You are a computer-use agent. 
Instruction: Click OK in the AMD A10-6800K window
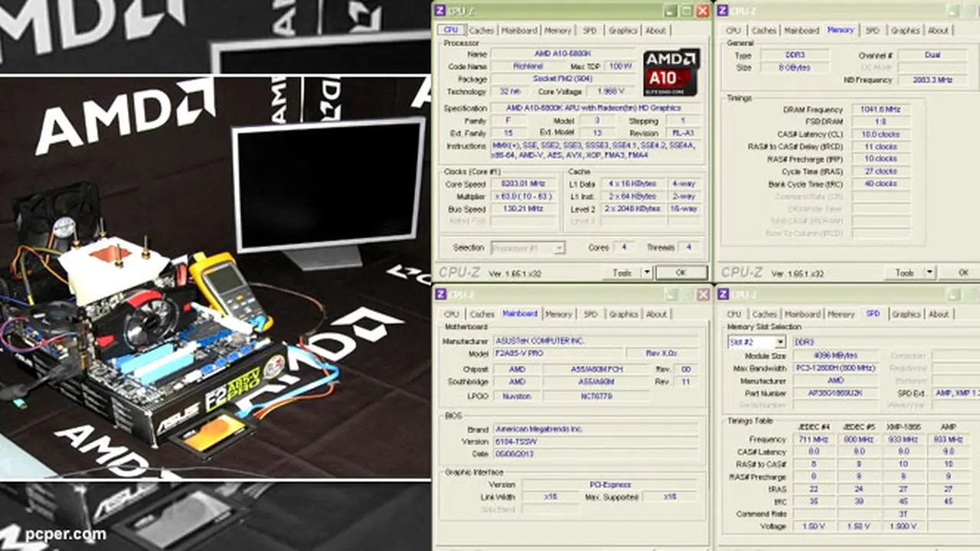click(x=681, y=272)
